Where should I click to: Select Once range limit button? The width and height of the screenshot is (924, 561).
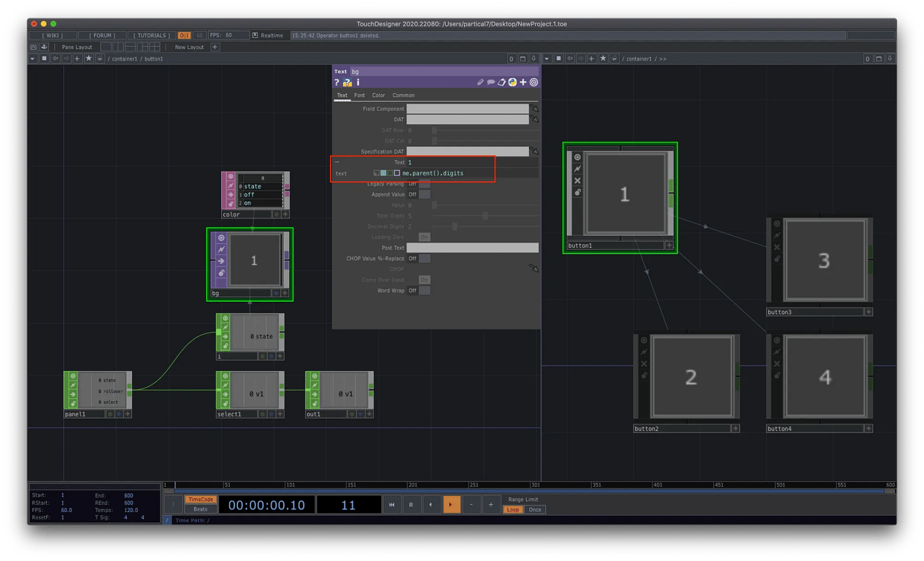535,509
